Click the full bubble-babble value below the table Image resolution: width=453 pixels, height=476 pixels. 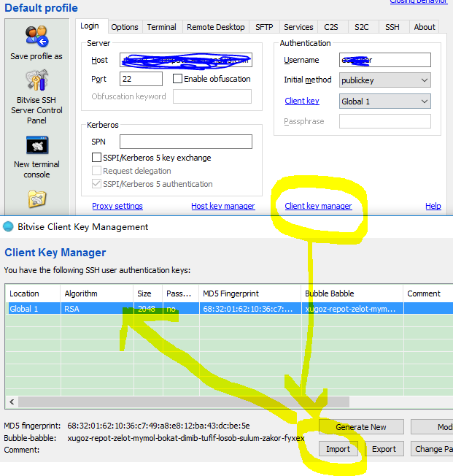tap(186, 438)
